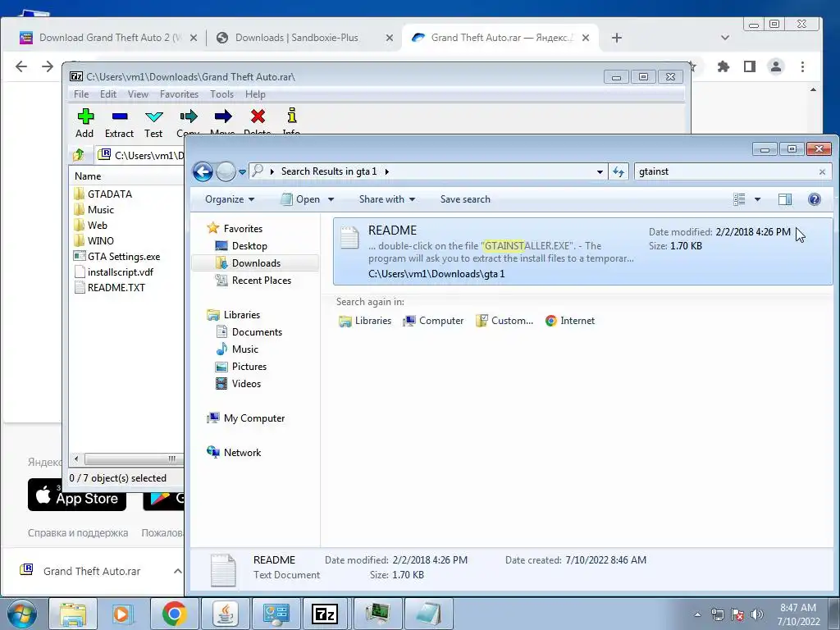This screenshot has height=630, width=840.
Task: Click the gtainst search field
Action: (726, 171)
